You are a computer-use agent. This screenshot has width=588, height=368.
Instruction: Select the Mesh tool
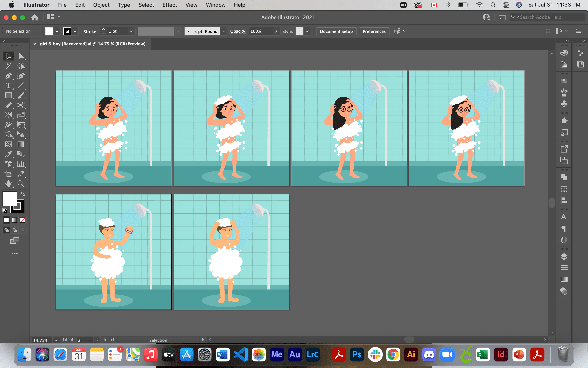(x=9, y=144)
